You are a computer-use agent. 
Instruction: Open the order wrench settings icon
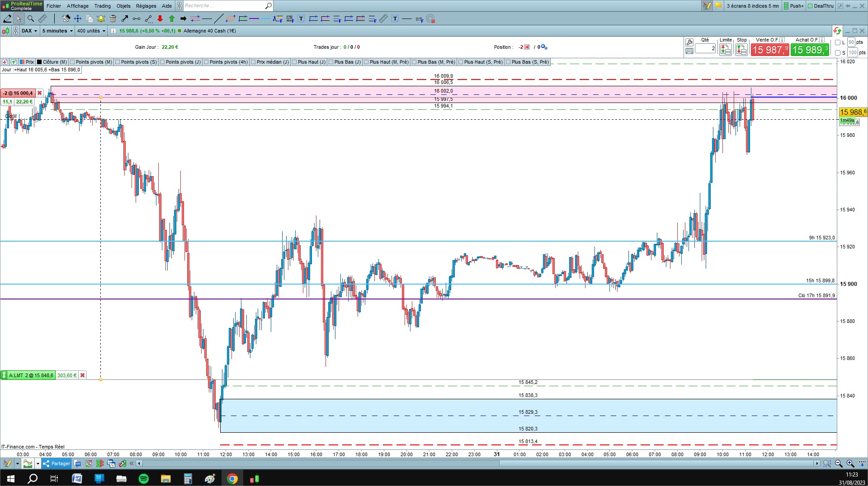coord(689,42)
